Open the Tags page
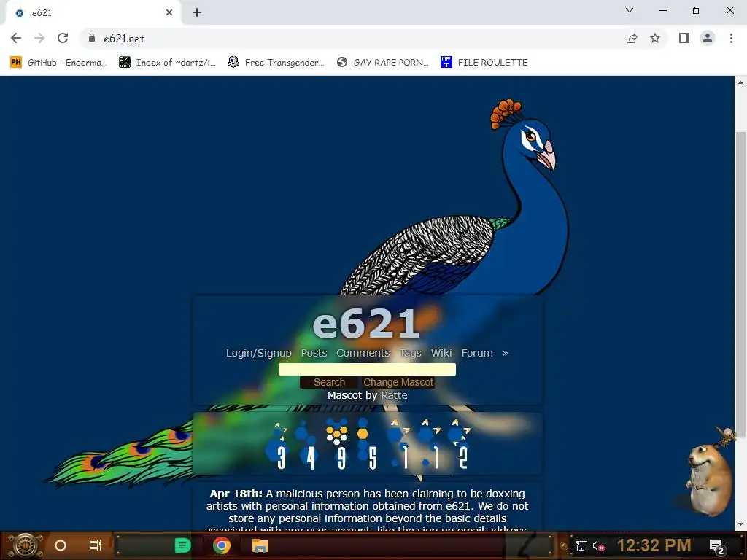Viewport: 747px width, 560px height. pos(411,353)
